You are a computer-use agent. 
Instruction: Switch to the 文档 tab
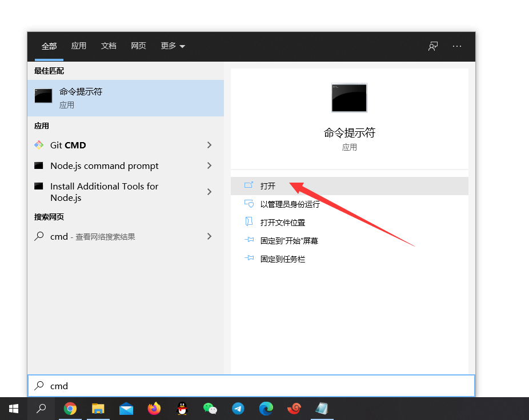[x=109, y=46]
